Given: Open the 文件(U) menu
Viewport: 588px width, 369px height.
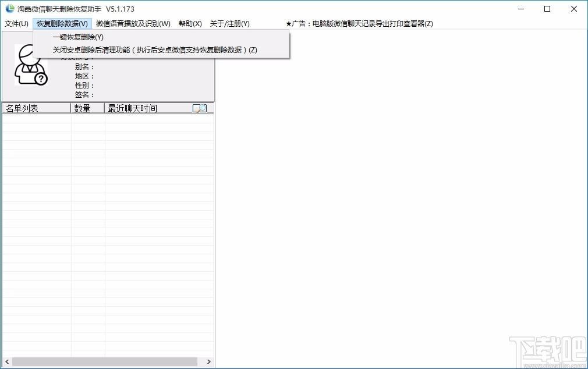Looking at the screenshot, I should pyautogui.click(x=16, y=24).
